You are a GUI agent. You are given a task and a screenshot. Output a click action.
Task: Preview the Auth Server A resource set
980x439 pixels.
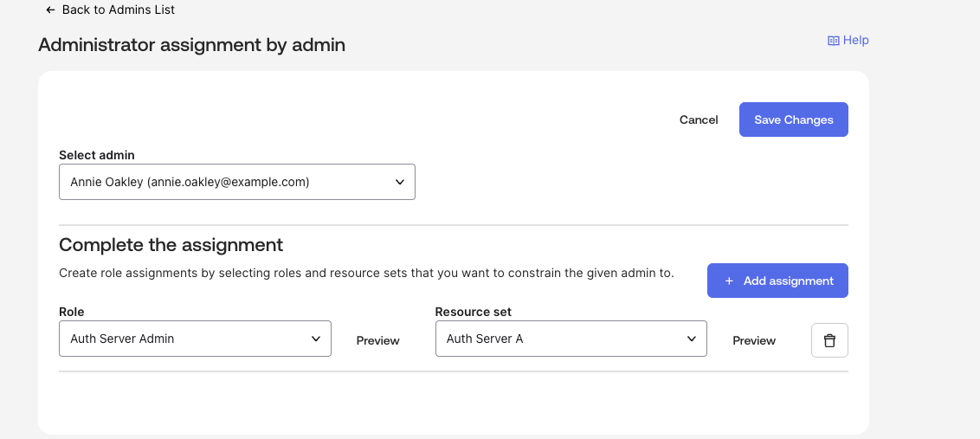[x=754, y=341]
